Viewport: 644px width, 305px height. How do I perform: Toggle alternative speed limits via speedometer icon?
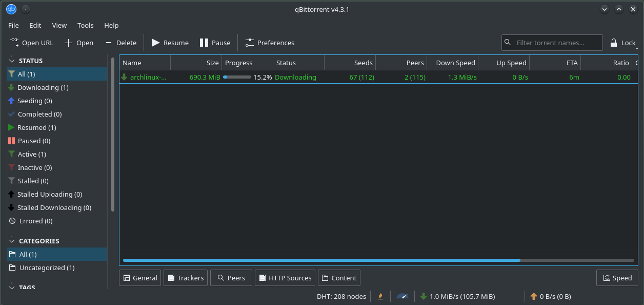[402, 296]
